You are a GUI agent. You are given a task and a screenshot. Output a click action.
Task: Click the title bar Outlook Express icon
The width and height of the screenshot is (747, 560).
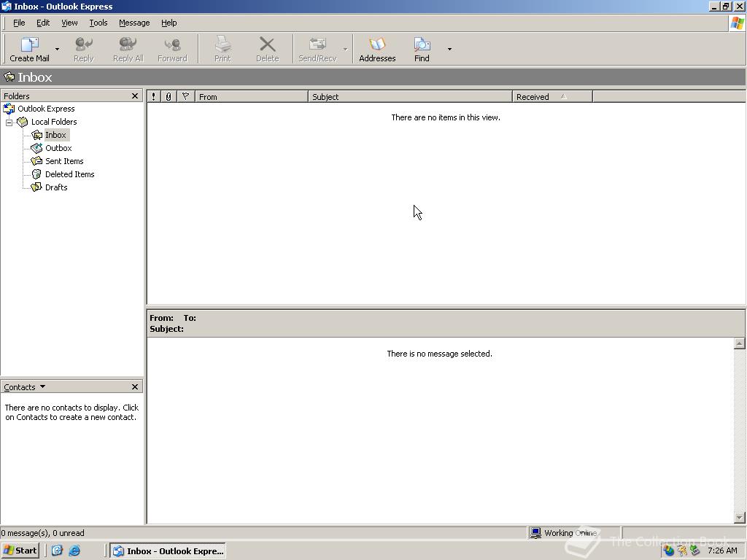pos(6,6)
